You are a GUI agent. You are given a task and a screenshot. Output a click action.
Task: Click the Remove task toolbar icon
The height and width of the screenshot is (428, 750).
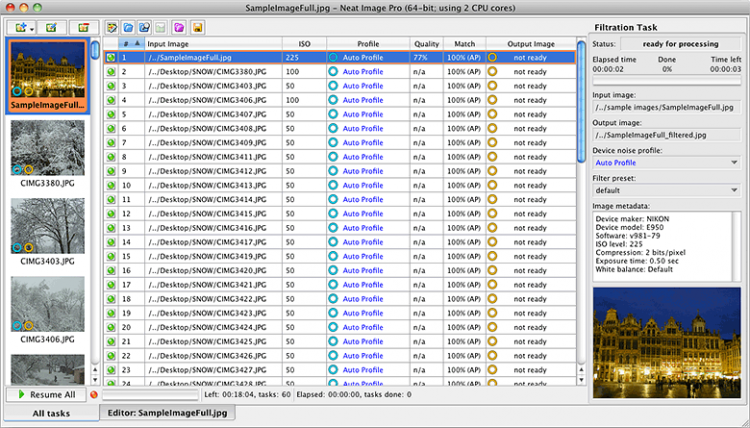pos(84,28)
